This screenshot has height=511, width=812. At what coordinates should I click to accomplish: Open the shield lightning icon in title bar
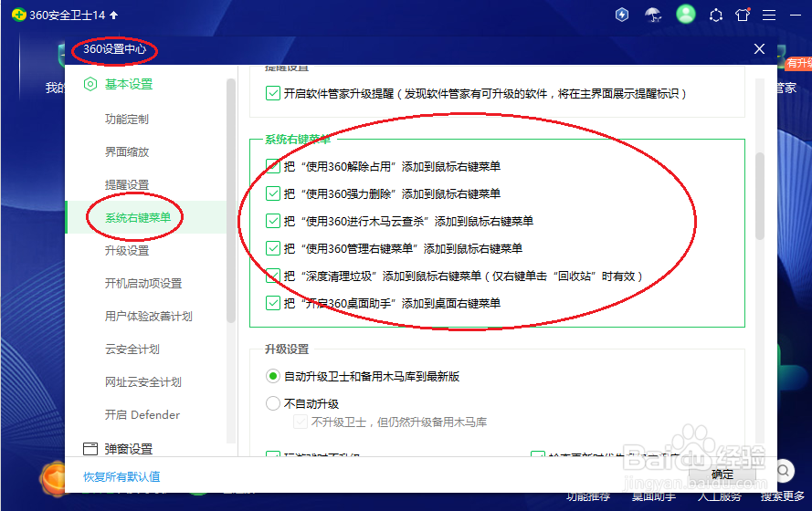pos(621,15)
